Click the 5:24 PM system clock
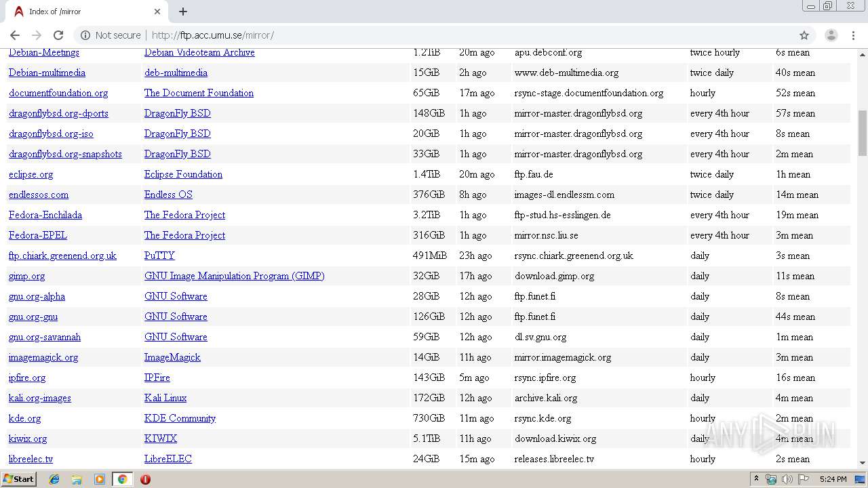Viewport: 868px width, 488px height. (833, 479)
